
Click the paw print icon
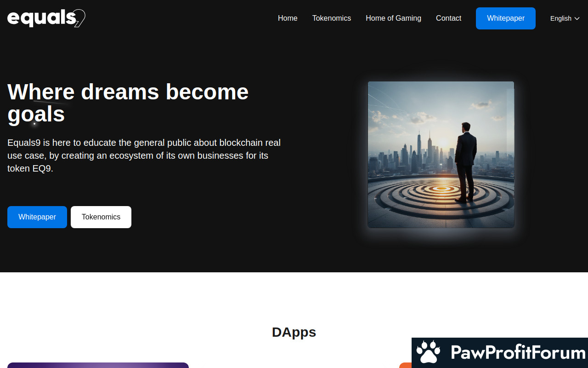[x=428, y=352]
